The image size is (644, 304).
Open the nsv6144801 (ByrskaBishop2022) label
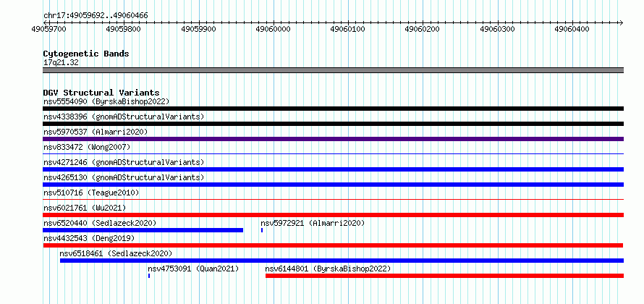328,269
